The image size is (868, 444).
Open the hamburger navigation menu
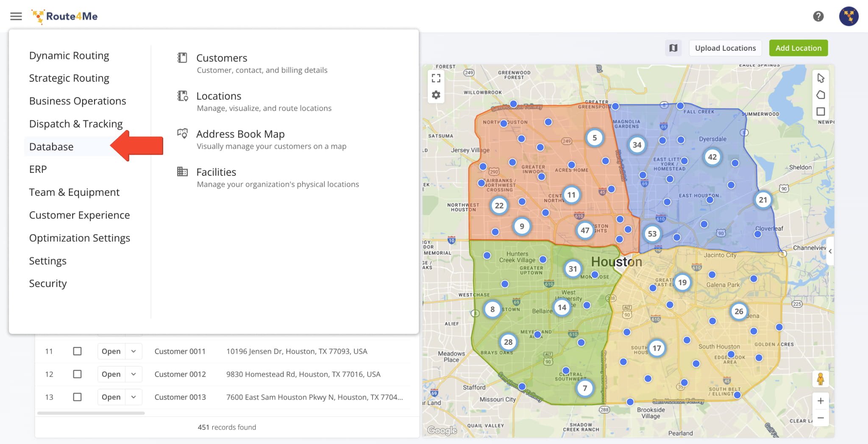pyautogui.click(x=16, y=17)
